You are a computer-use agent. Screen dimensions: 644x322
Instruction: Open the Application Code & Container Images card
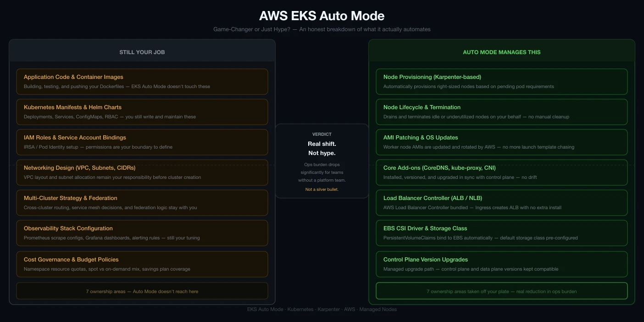pos(142,82)
